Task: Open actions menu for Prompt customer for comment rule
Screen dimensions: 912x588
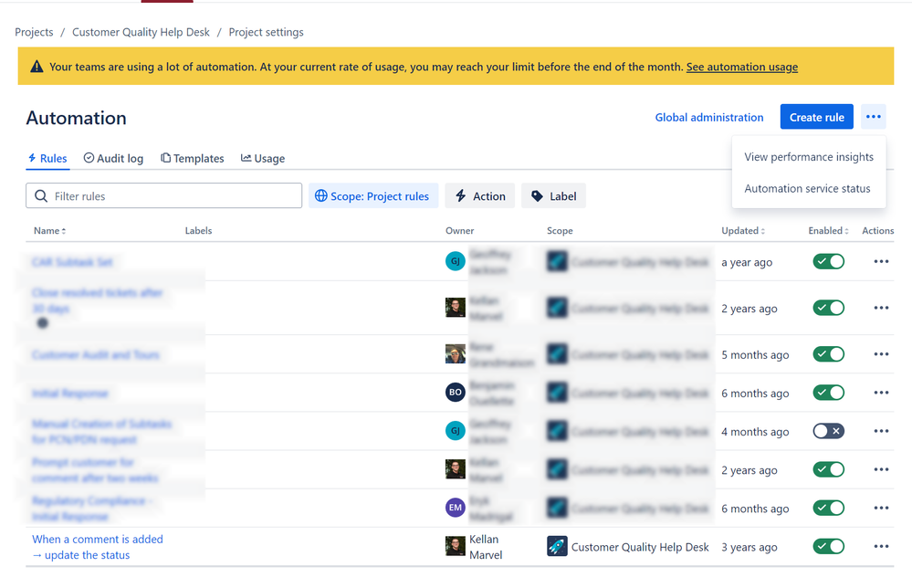Action: click(881, 469)
